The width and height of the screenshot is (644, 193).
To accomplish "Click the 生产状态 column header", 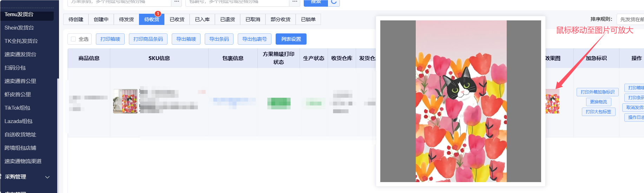I will 314,58.
